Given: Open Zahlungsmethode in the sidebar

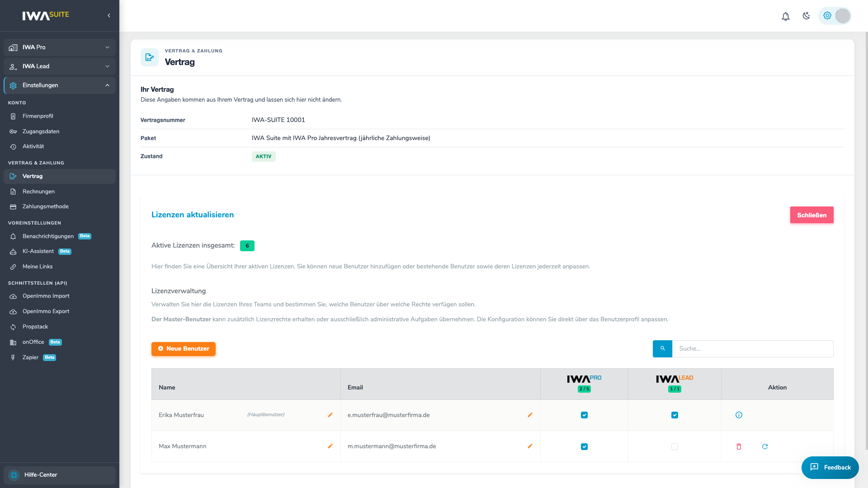Looking at the screenshot, I should (x=60, y=206).
